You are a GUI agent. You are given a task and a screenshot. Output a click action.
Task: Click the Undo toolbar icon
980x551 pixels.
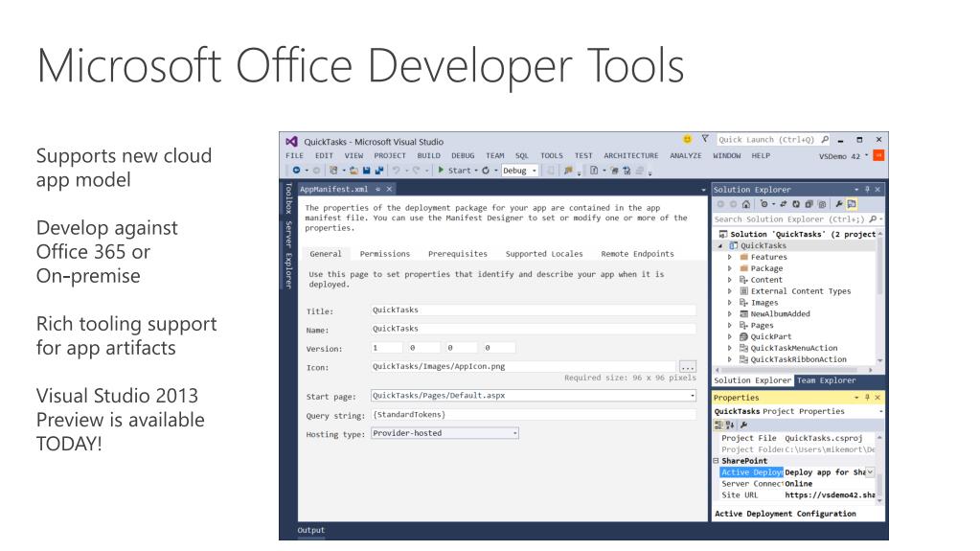point(396,171)
